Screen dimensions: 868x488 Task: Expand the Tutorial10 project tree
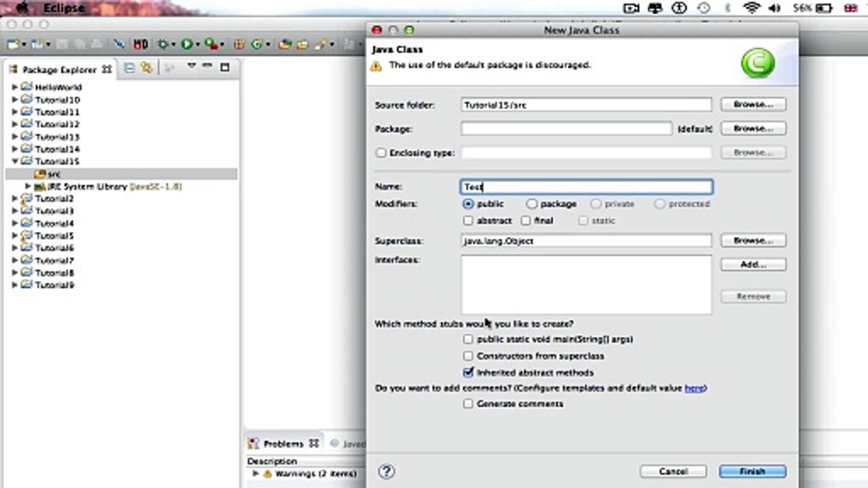click(x=14, y=99)
